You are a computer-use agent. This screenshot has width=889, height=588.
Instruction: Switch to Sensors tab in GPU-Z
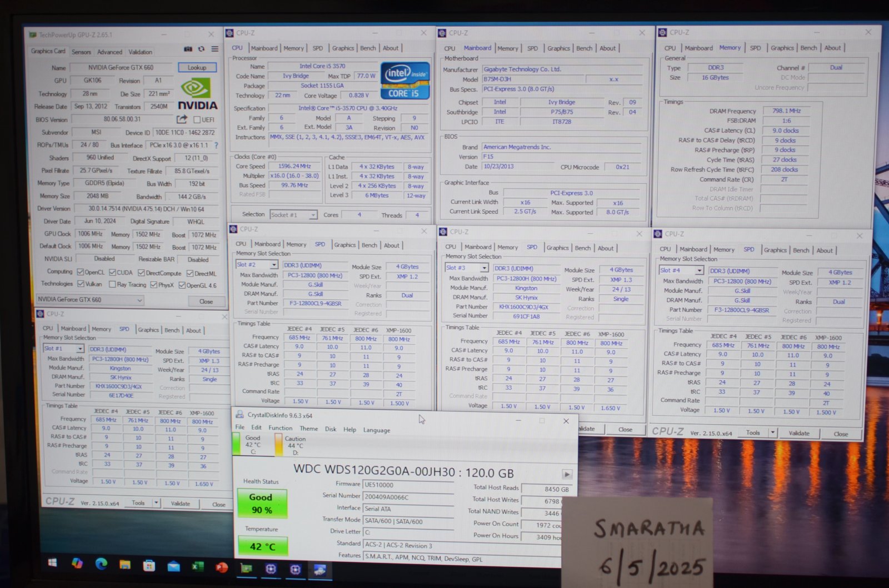coord(81,52)
